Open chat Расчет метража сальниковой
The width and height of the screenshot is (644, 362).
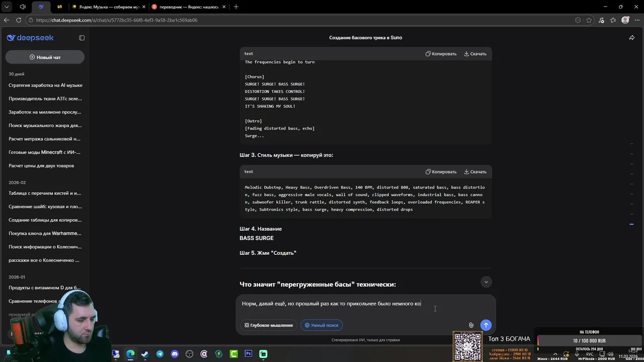tap(45, 139)
